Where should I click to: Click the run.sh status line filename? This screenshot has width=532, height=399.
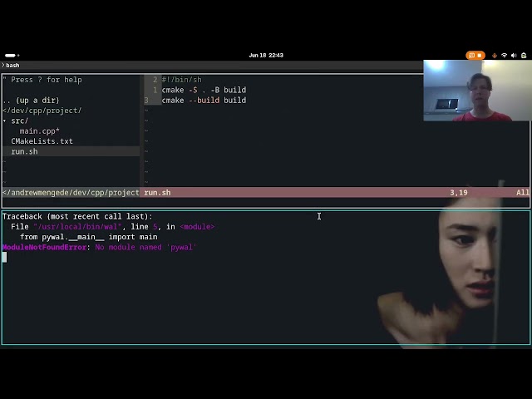click(157, 193)
